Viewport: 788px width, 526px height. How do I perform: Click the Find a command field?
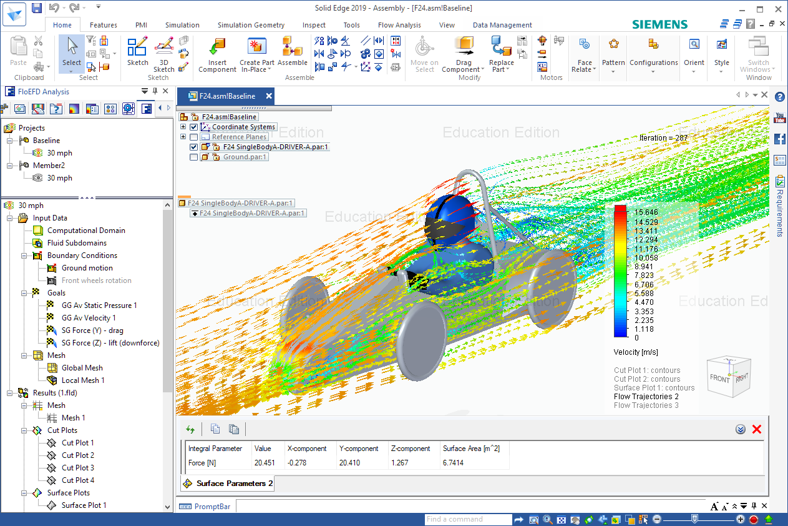click(468, 519)
